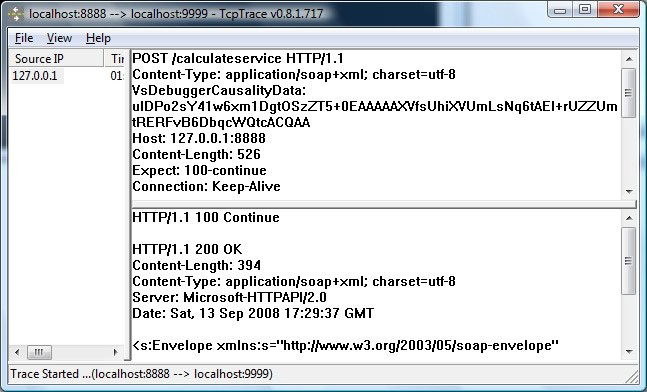Click the Content-Type line in the request pane

tap(294, 74)
